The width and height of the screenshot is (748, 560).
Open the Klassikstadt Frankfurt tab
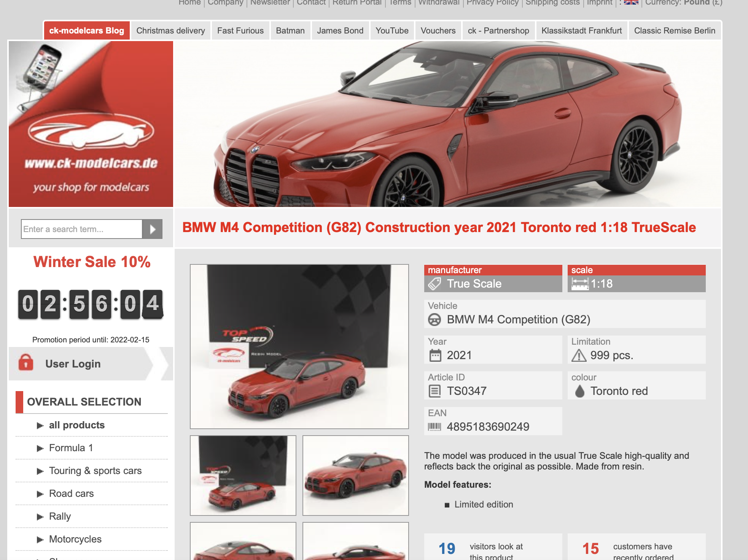pyautogui.click(x=581, y=30)
